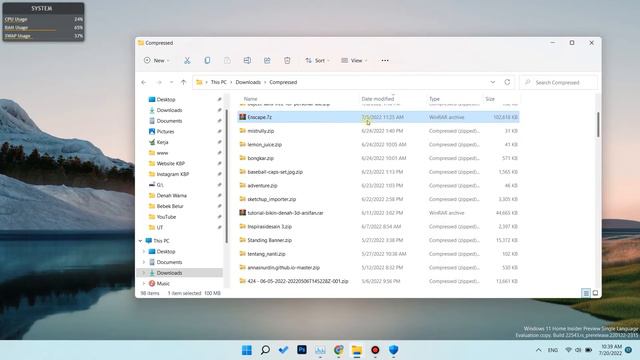The height and width of the screenshot is (360, 640).
Task: Click File Explorer icon in taskbar
Action: [x=357, y=350]
